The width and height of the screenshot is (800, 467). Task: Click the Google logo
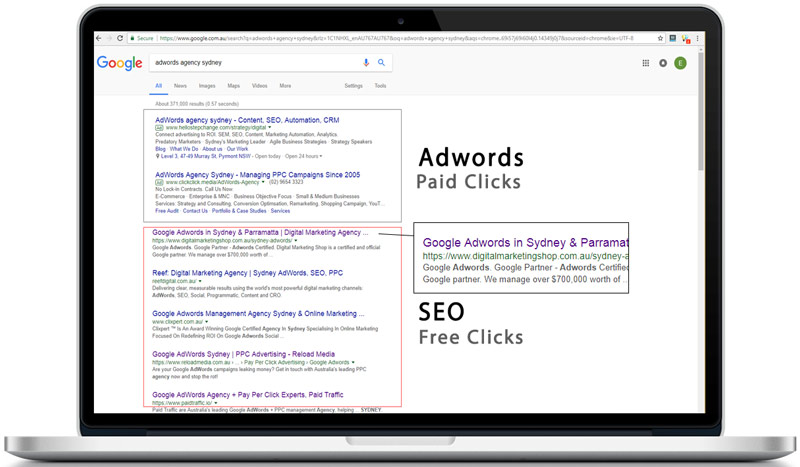119,63
